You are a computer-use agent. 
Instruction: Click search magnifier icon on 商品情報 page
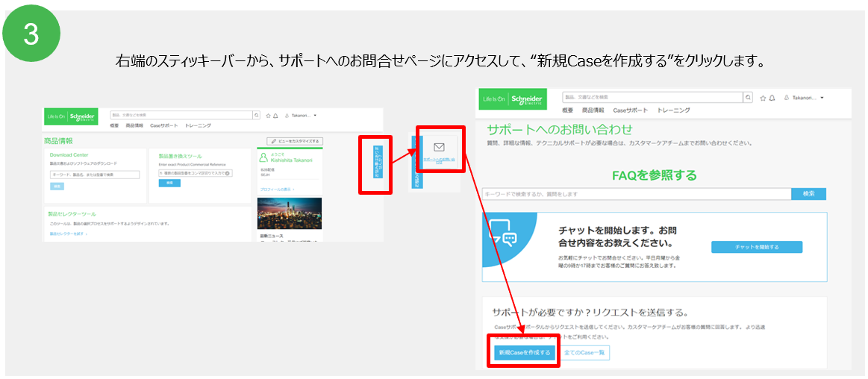[256, 116]
